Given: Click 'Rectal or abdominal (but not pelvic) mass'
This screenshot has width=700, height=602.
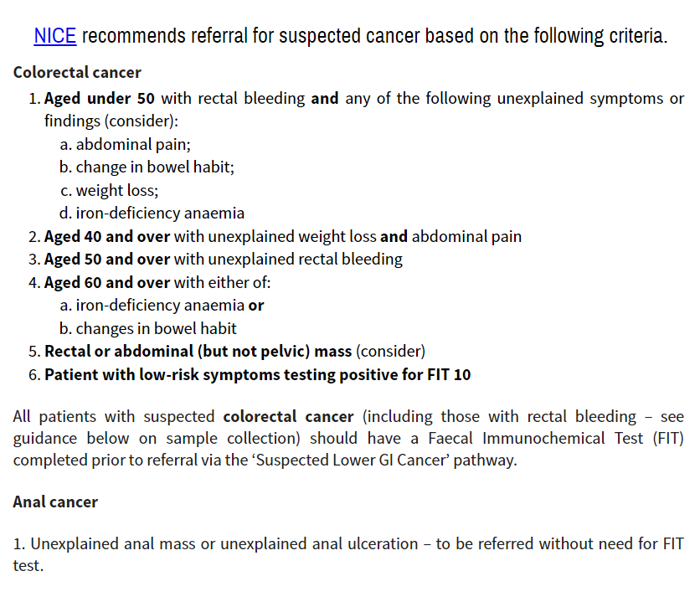Looking at the screenshot, I should (x=198, y=352).
